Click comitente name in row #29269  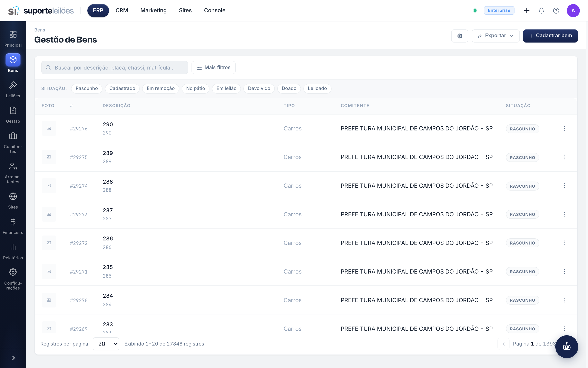coord(416,329)
